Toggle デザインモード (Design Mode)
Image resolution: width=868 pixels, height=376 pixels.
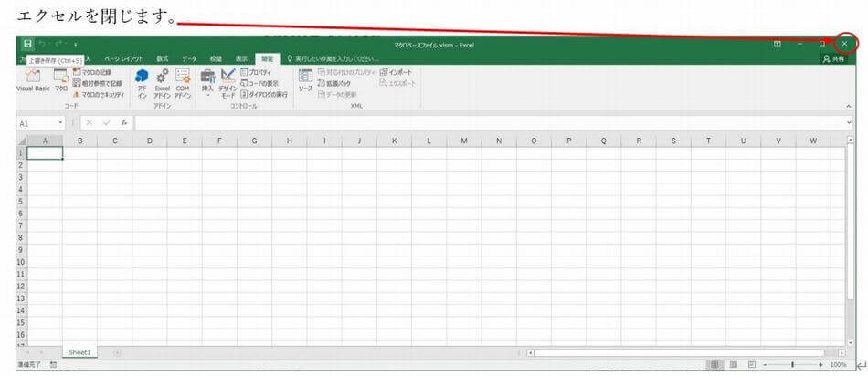pos(228,83)
